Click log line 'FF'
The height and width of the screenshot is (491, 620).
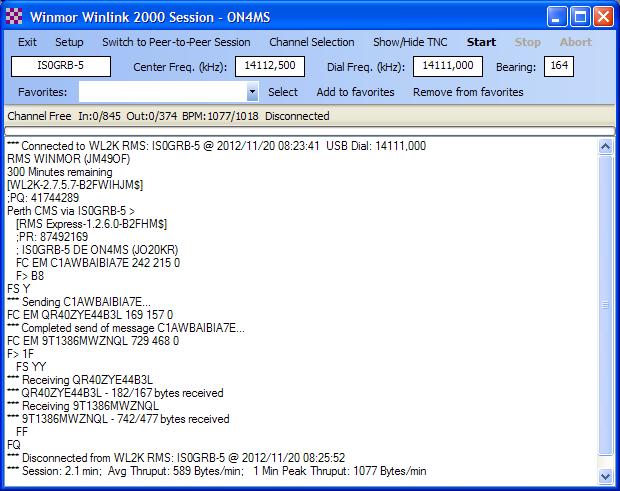[22, 432]
